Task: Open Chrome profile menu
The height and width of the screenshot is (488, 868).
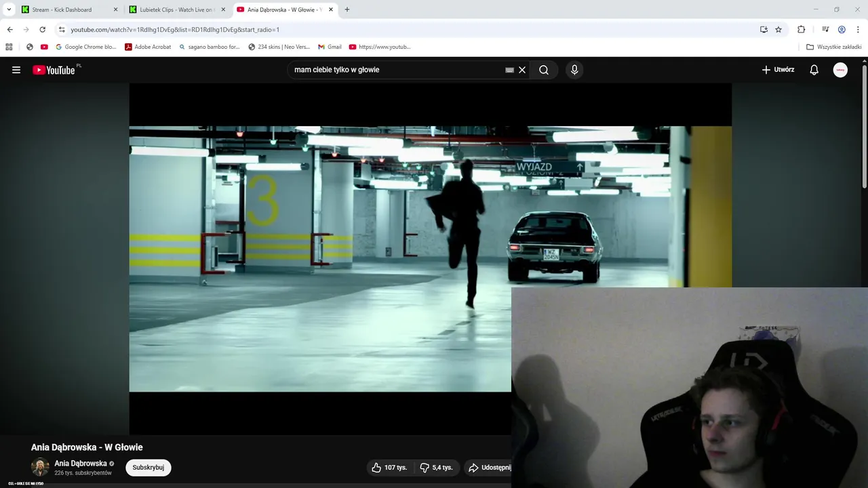Action: pyautogui.click(x=842, y=30)
